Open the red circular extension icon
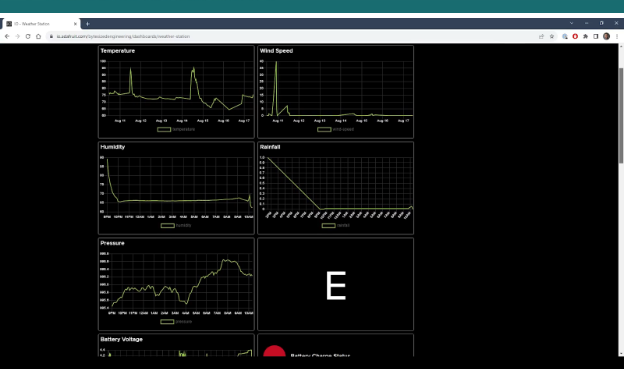The width and height of the screenshot is (625, 369). point(575,36)
